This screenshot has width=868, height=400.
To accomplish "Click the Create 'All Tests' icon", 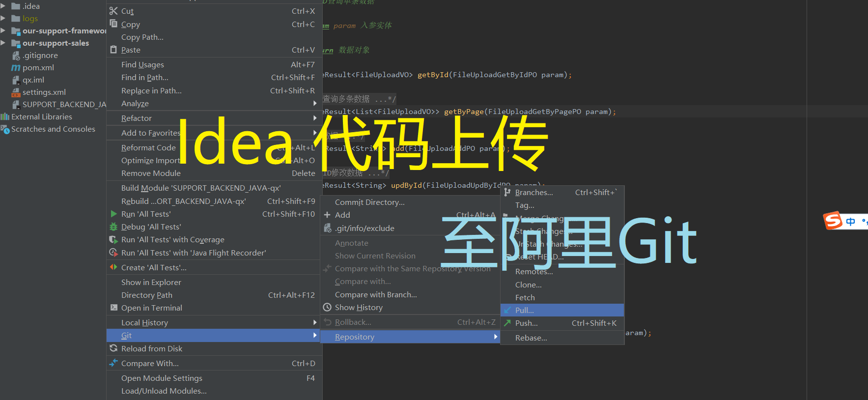I will [x=113, y=267].
